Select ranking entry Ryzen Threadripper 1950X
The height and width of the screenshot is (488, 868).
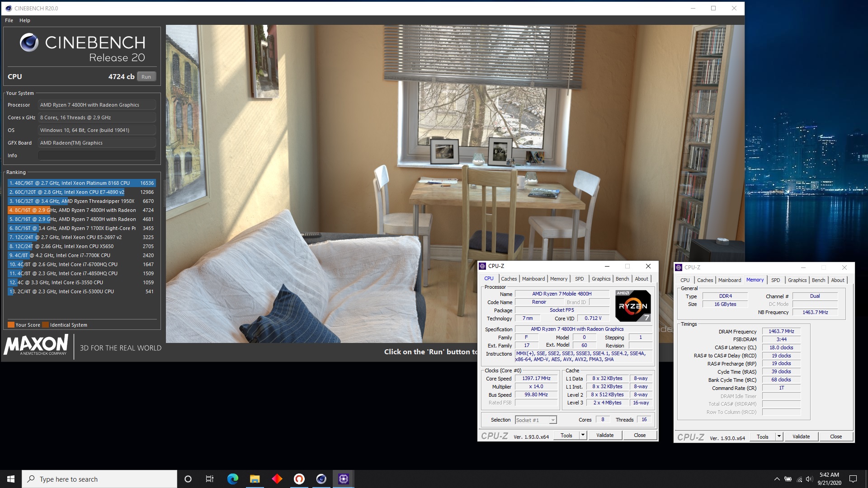coord(81,201)
